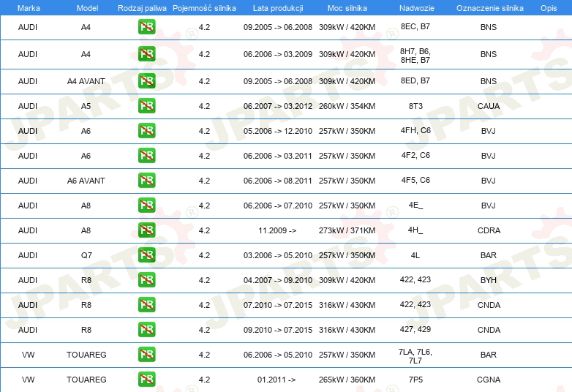The height and width of the screenshot is (392, 572).
Task: Click the fuel icon in the CDRA engine row
Action: pyautogui.click(x=146, y=230)
